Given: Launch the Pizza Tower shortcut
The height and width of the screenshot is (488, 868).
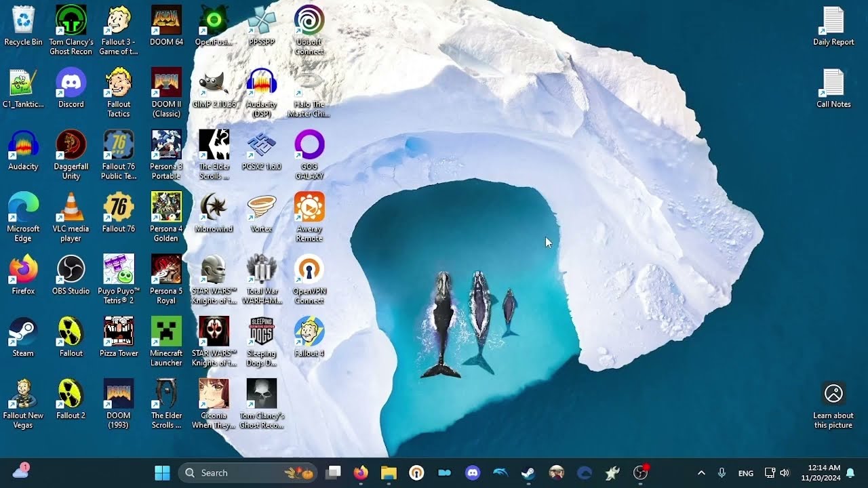Looking at the screenshot, I should (x=119, y=338).
